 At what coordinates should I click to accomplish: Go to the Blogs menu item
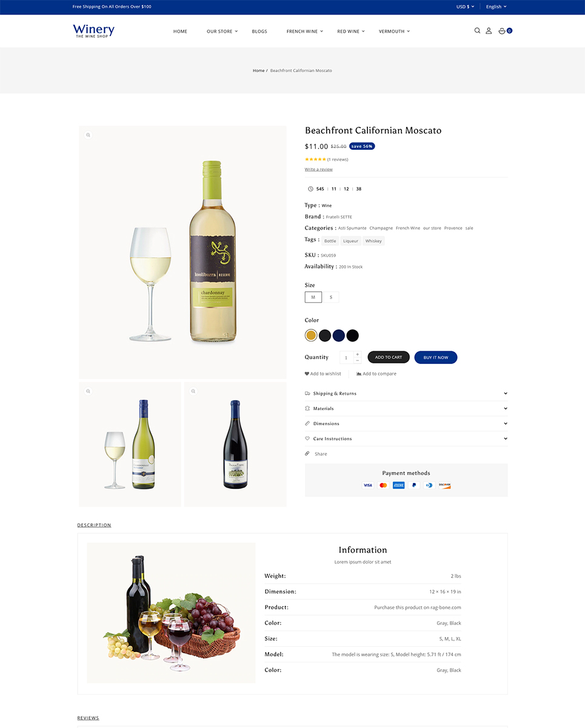tap(259, 31)
